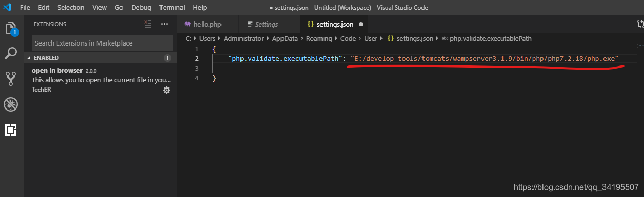This screenshot has width=644, height=197.
Task: Click line number 1 in gutter
Action: point(197,49)
